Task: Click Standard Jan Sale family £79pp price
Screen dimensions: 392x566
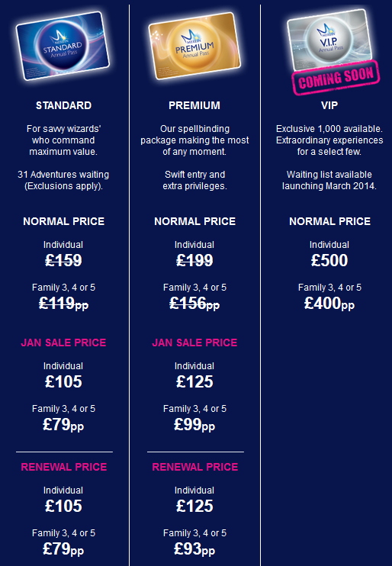Action: click(x=63, y=424)
